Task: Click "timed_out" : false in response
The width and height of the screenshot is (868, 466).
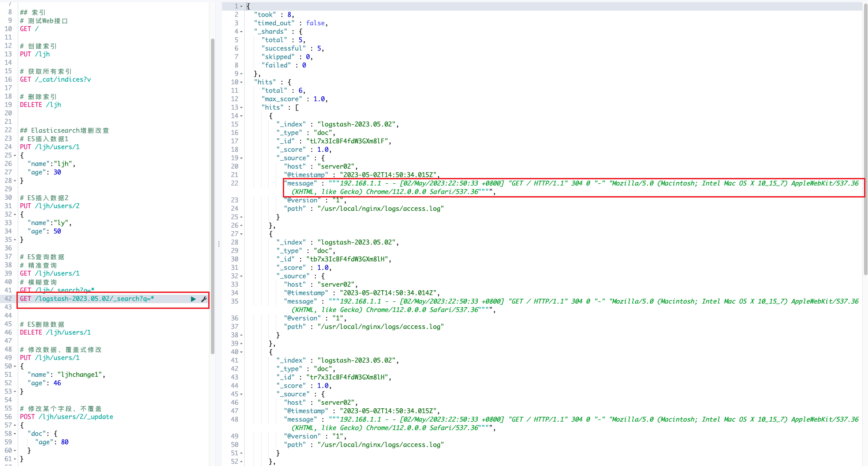Action: [x=291, y=23]
